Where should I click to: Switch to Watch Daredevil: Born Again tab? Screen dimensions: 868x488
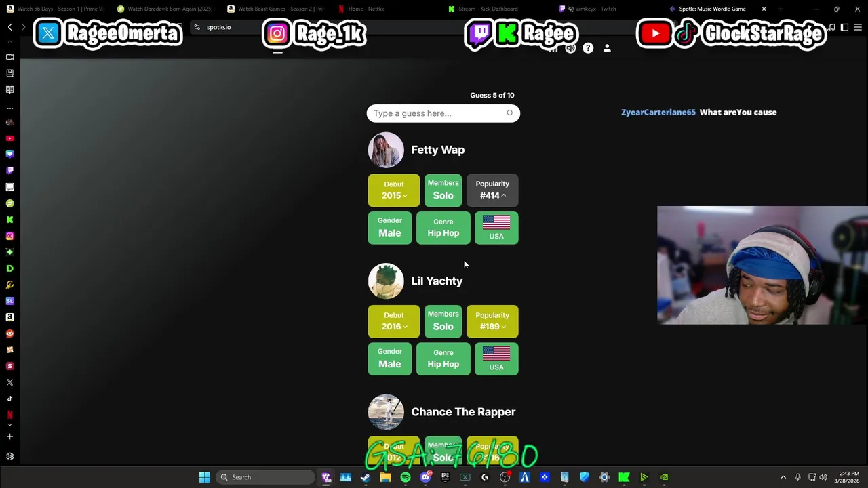point(165,9)
